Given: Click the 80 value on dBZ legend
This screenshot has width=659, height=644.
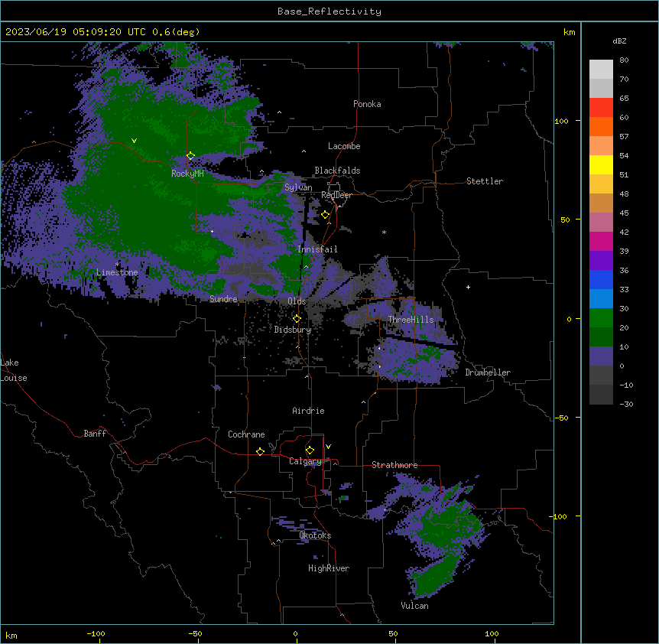Looking at the screenshot, I should pyautogui.click(x=624, y=60).
